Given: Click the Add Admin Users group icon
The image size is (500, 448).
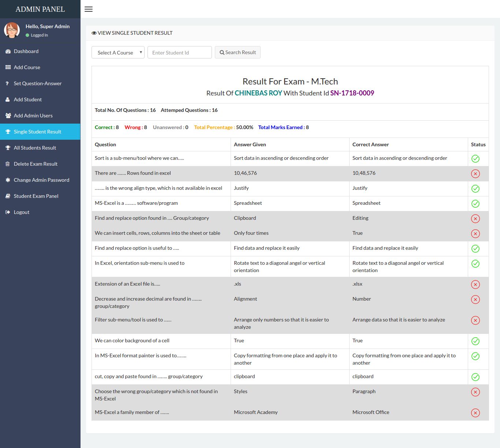Looking at the screenshot, I should click(x=8, y=116).
